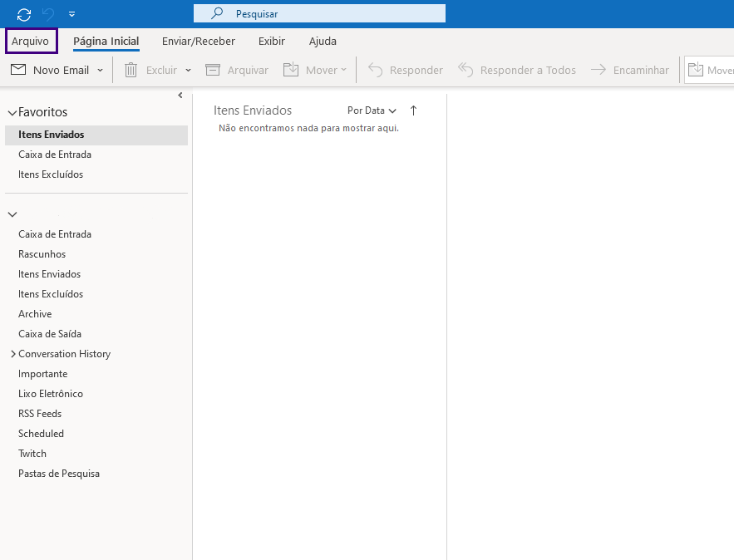Viewport: 734px width, 560px height.
Task: Open the Mover dropdown arrow
Action: tap(343, 70)
